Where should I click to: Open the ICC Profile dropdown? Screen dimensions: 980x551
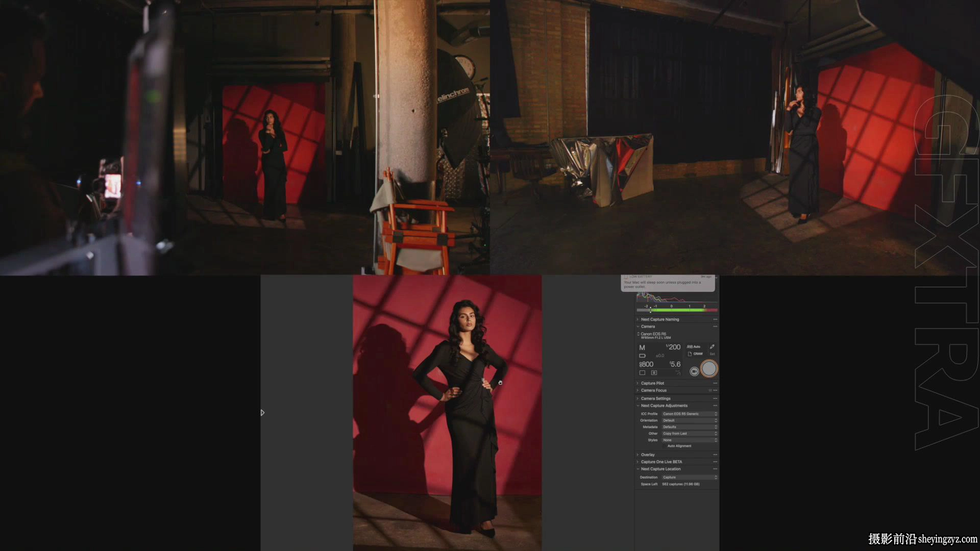click(690, 414)
